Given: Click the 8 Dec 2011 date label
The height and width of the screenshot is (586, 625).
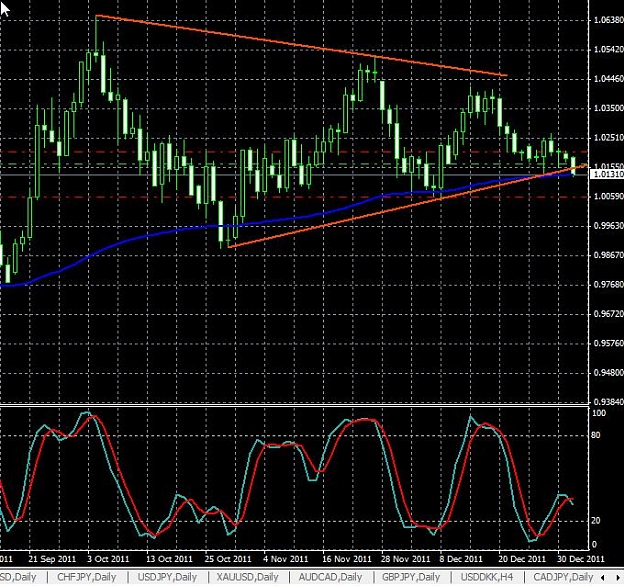Looking at the screenshot, I should click(461, 558).
